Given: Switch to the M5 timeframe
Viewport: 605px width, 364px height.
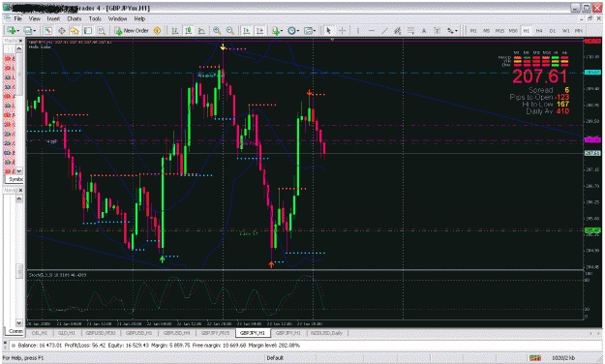Looking at the screenshot, I should (x=487, y=30).
